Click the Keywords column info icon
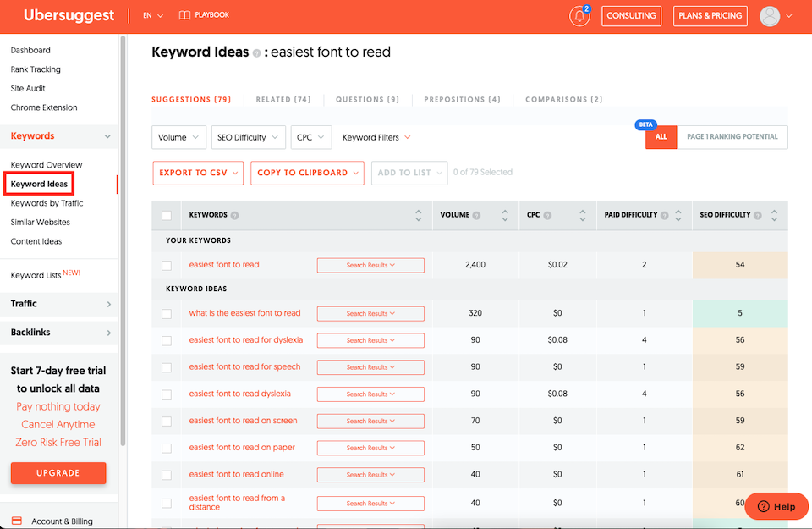This screenshot has height=529, width=812. [234, 215]
